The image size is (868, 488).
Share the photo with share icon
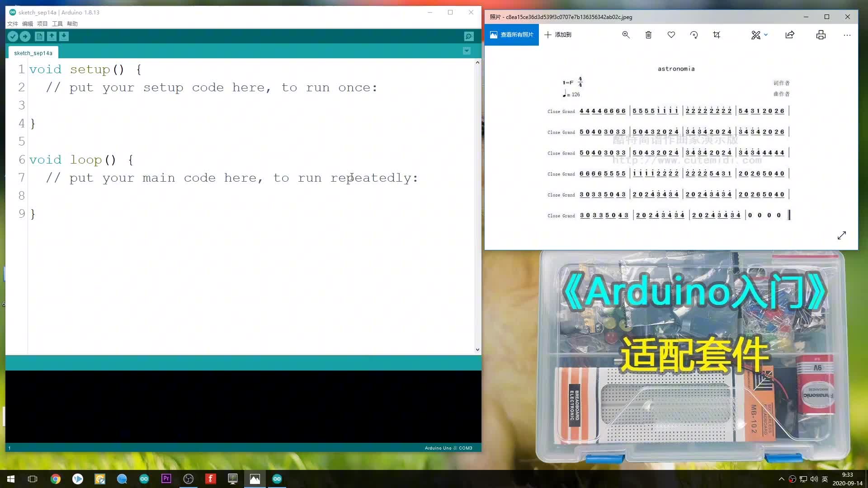coord(790,35)
